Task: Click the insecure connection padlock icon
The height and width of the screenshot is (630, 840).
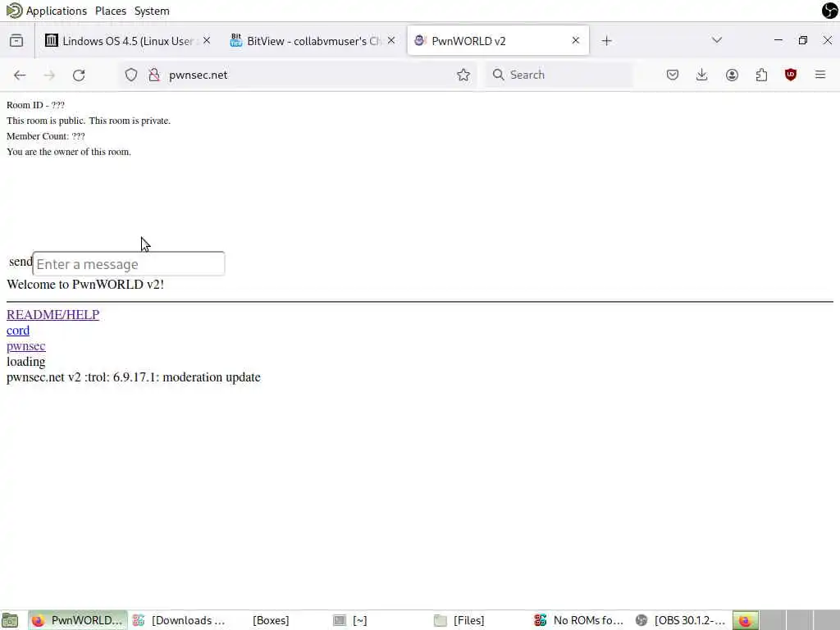Action: click(154, 75)
